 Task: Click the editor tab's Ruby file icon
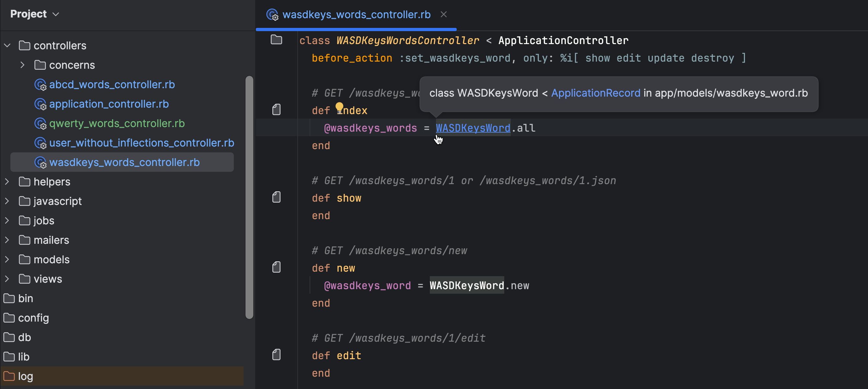click(x=272, y=15)
